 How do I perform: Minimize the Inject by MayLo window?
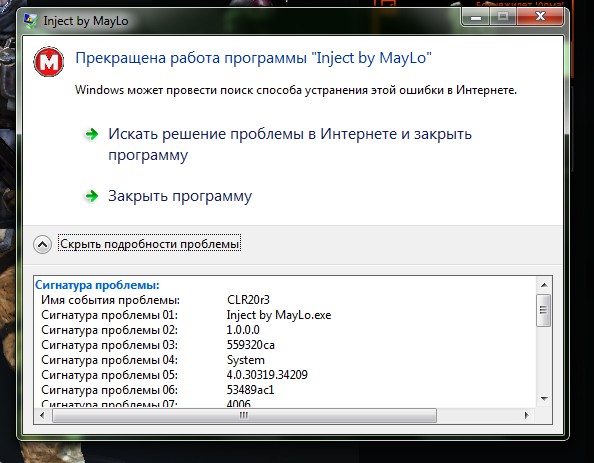(x=476, y=17)
